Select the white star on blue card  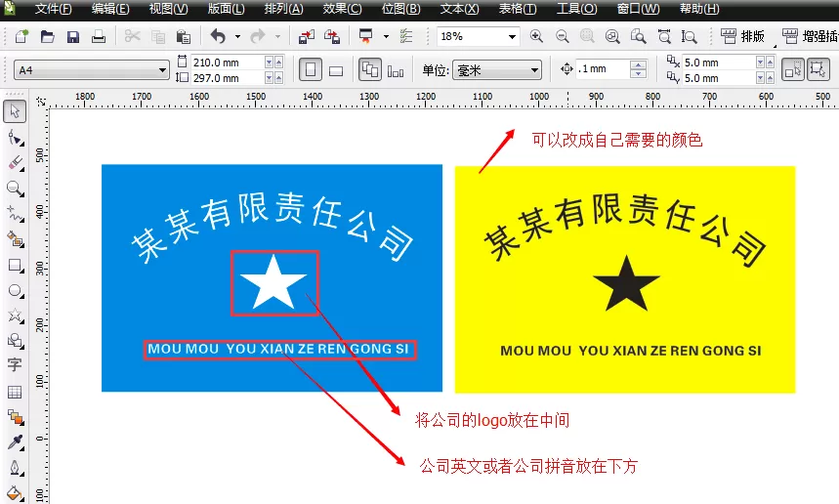pos(273,282)
